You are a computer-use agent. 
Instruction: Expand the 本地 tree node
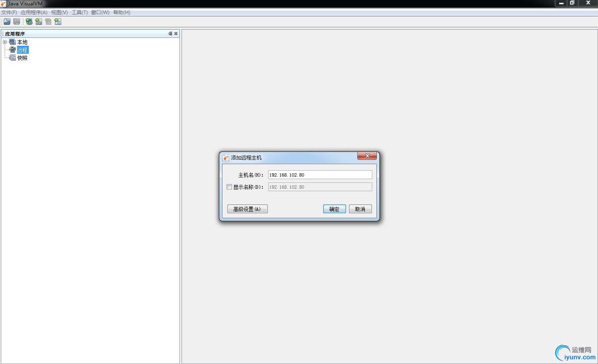(5, 42)
